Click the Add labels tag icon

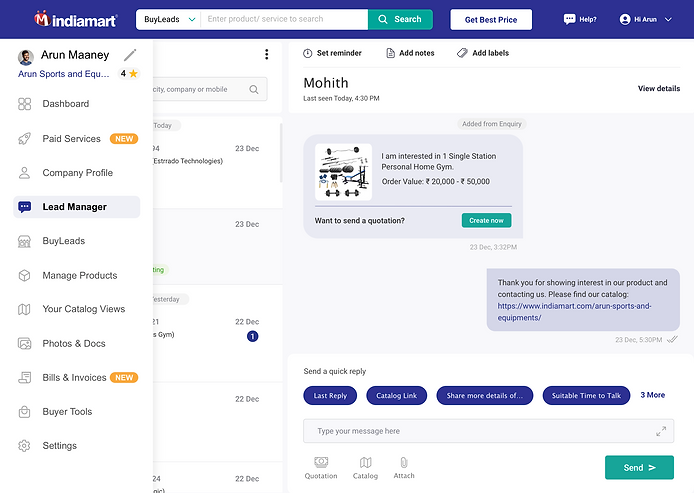(x=462, y=53)
